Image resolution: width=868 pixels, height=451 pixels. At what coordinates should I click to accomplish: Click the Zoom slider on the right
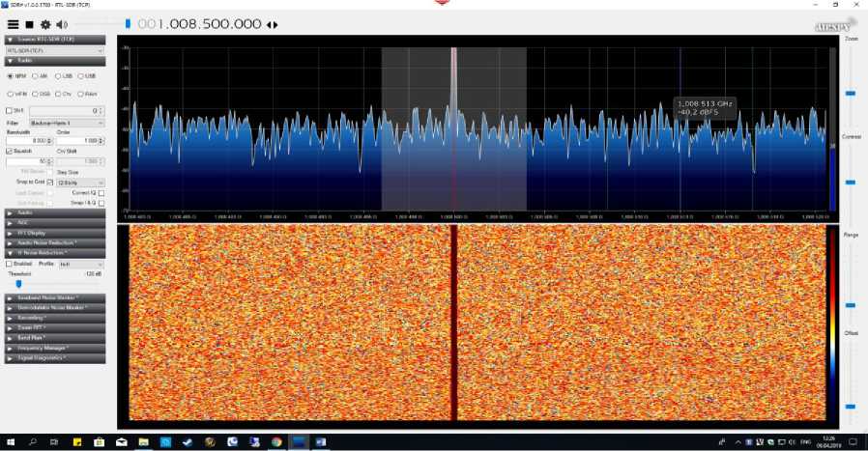851,93
